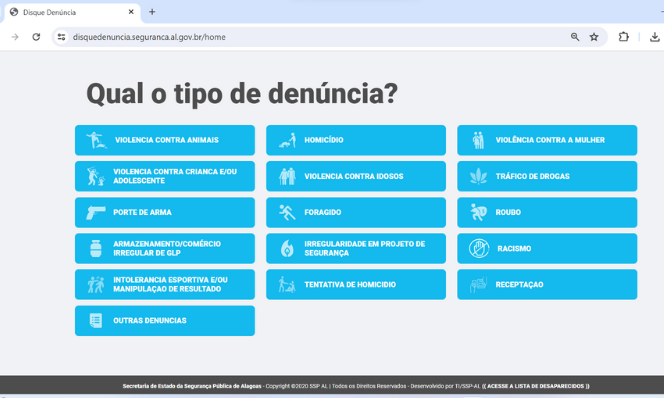
Task: Choose Violencia Contra Animais report type
Action: [165, 140]
